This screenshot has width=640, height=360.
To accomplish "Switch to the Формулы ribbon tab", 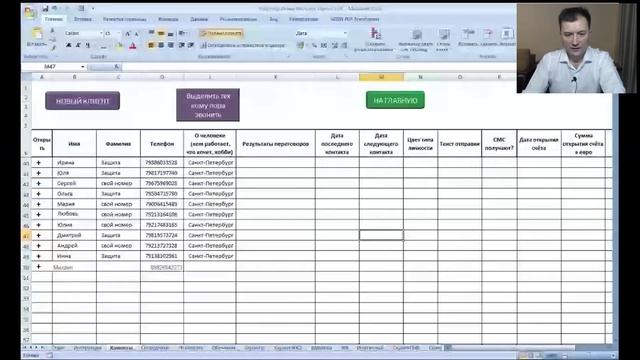I will (x=168, y=19).
